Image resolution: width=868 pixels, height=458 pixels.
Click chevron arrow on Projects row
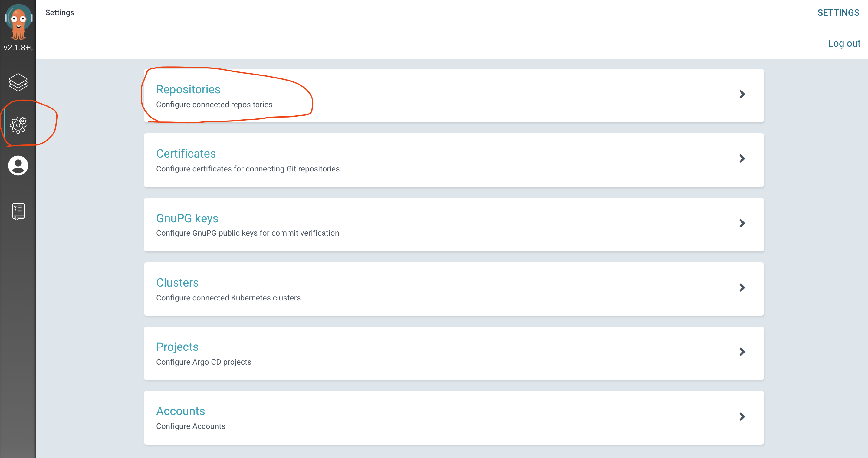(741, 352)
